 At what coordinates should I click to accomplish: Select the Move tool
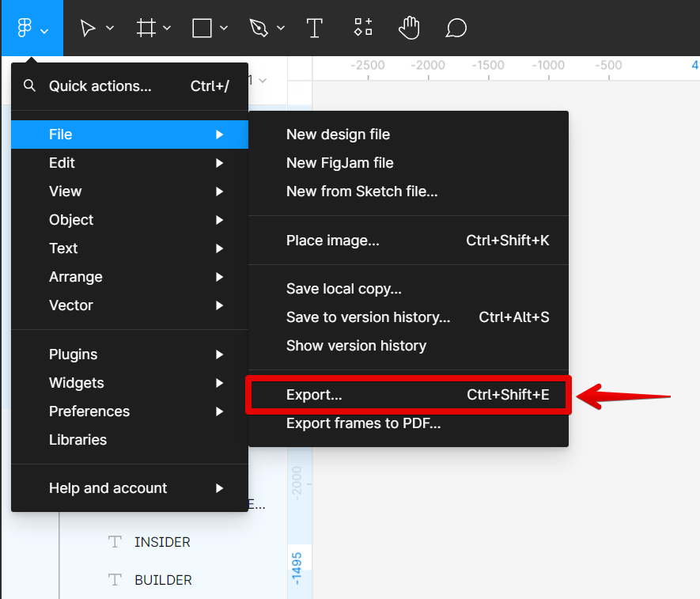point(87,27)
